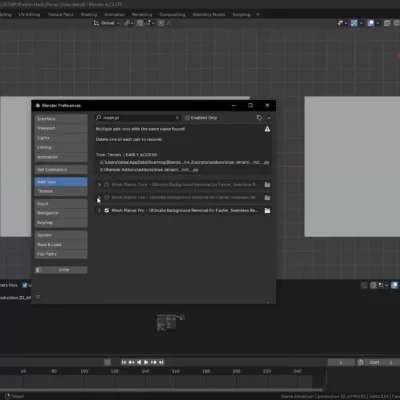Open folder for Mesh Planes Core add-on
This screenshot has height=400, width=400.
[x=267, y=184]
